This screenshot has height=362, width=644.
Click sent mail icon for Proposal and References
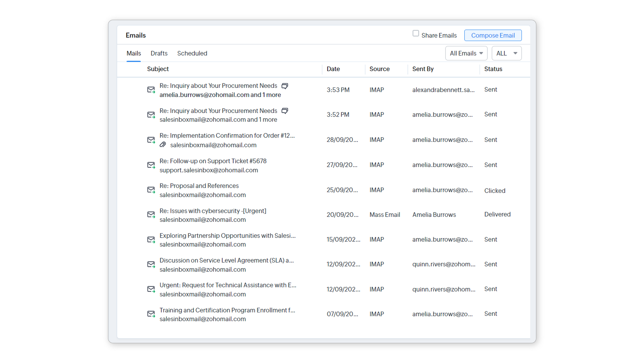[151, 190]
